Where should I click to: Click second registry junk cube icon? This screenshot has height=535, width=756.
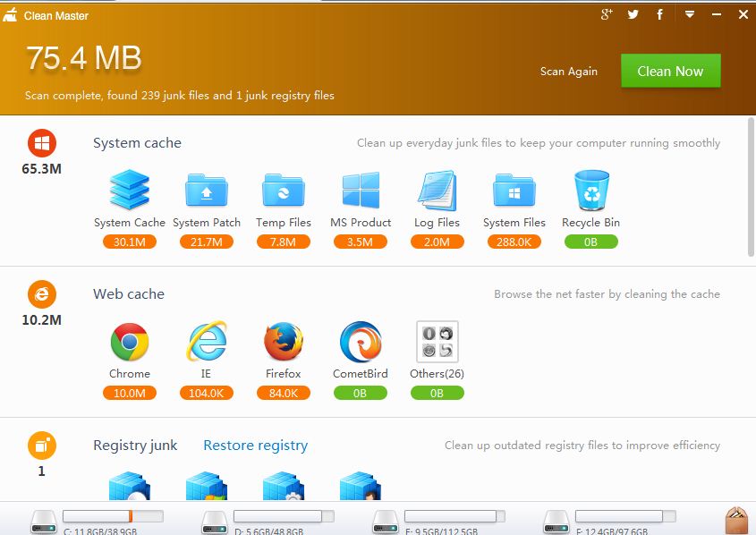(207, 486)
